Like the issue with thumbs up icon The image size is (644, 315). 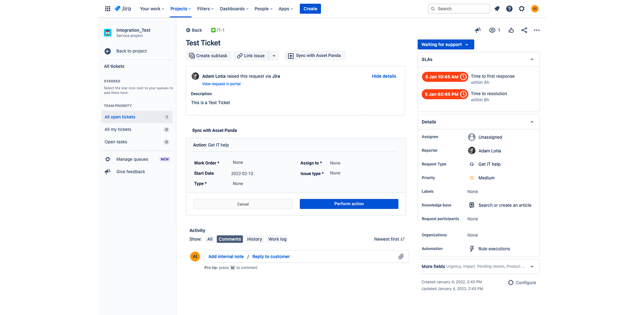(x=511, y=30)
